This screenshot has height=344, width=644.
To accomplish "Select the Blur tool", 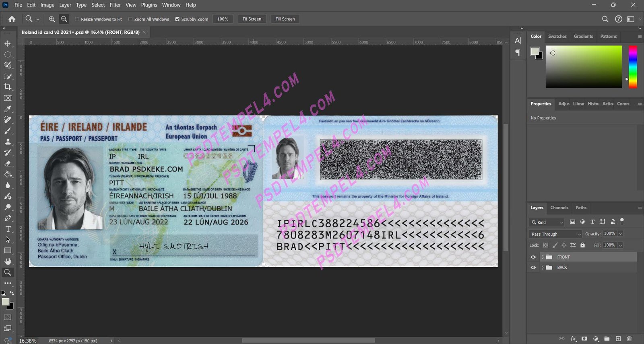I will (8, 185).
